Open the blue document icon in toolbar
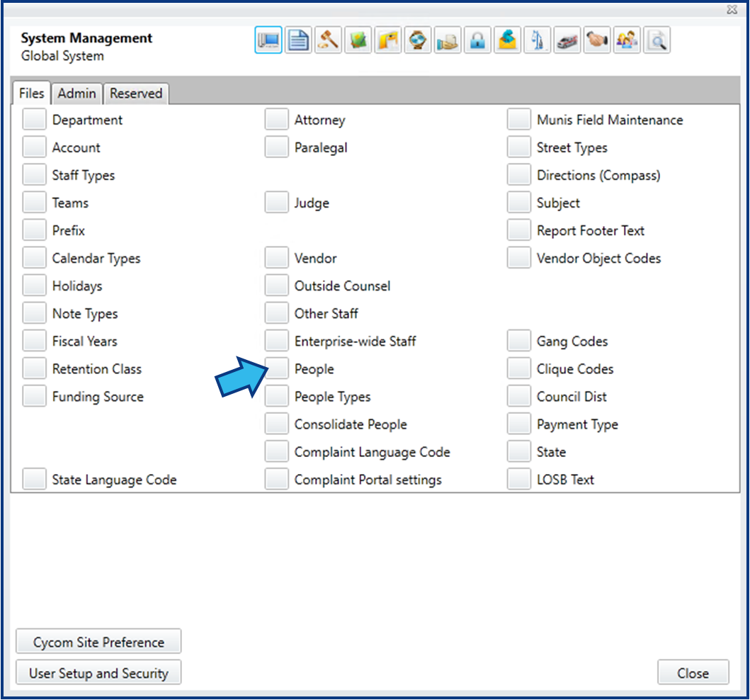750x700 pixels. click(298, 40)
